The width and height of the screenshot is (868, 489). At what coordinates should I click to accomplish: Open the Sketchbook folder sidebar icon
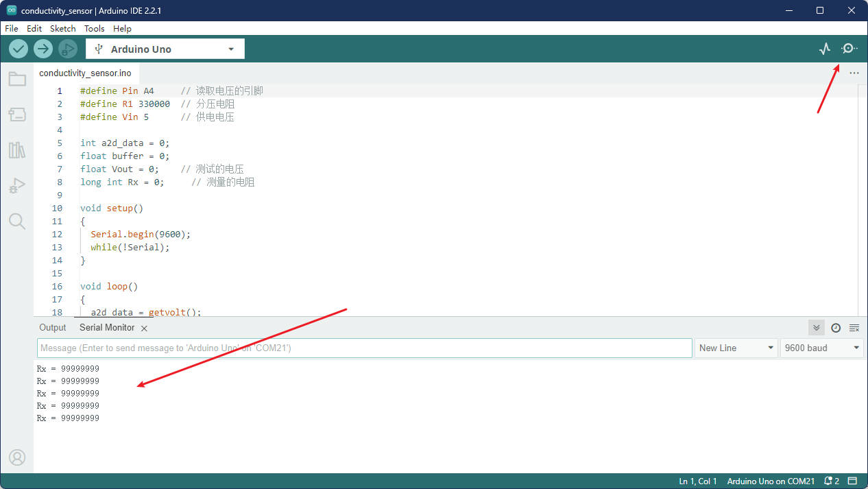[17, 79]
